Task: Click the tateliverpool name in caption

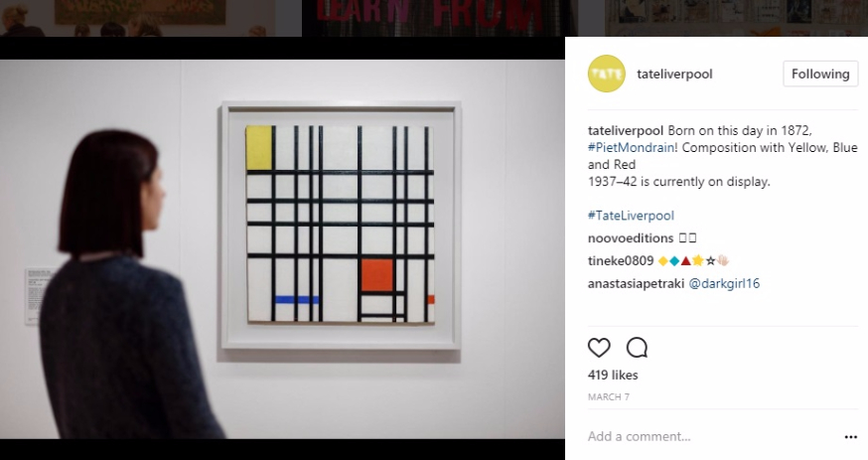Action: pos(626,130)
